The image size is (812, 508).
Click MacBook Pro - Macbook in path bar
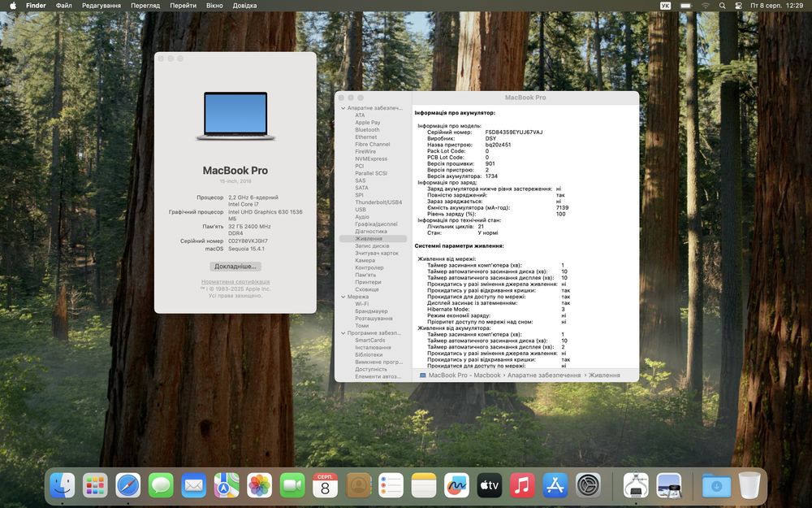tap(460, 376)
